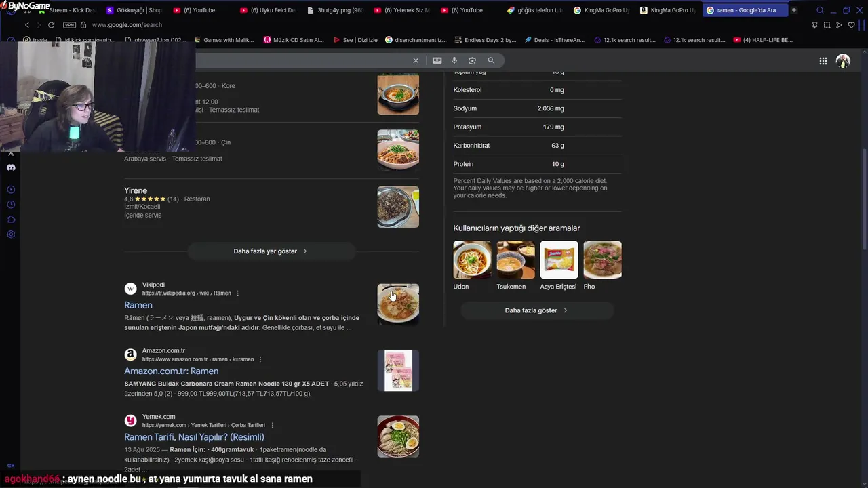The width and height of the screenshot is (868, 488).
Task: Select the Udon related search
Action: [x=472, y=266]
